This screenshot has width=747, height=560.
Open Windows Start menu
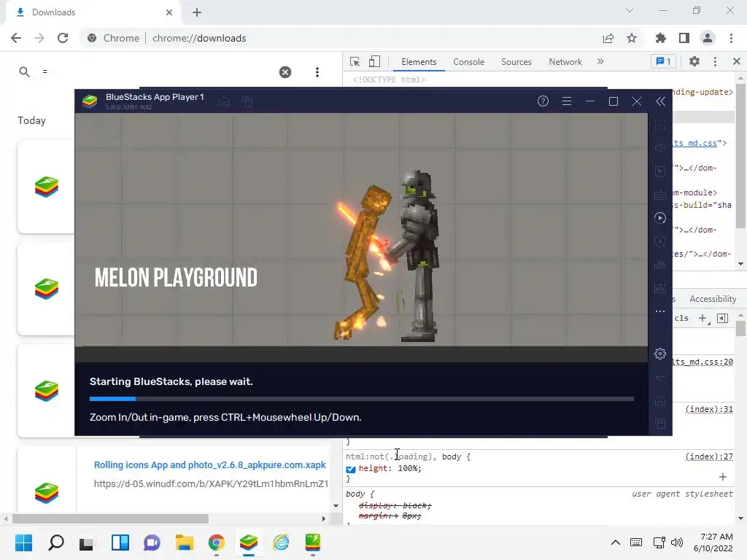pyautogui.click(x=23, y=542)
